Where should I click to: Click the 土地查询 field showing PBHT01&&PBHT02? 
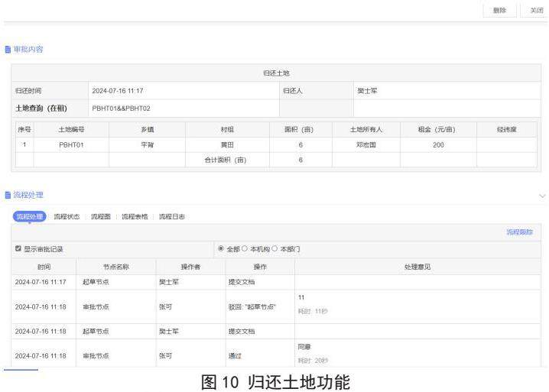(x=182, y=109)
